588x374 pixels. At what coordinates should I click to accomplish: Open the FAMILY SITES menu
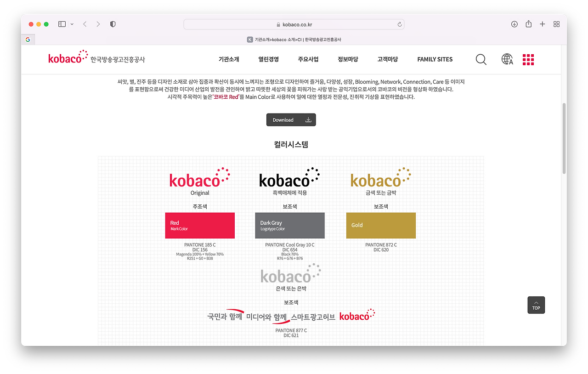pos(435,59)
